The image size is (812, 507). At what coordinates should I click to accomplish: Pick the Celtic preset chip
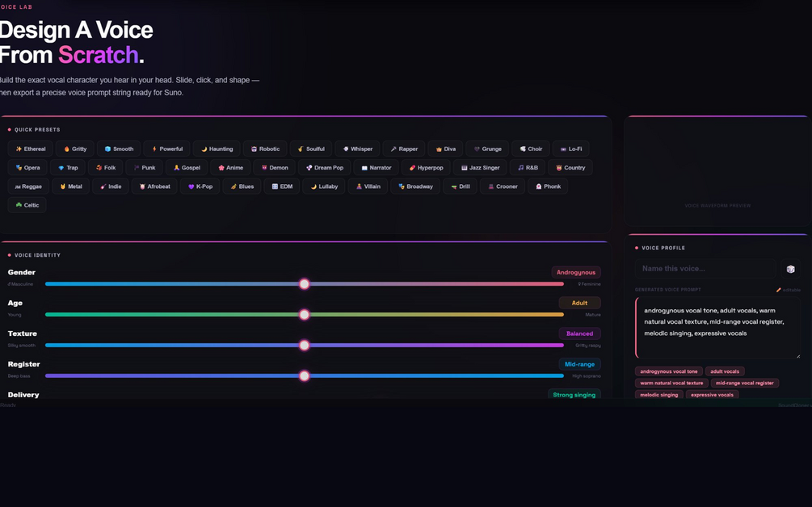click(x=27, y=205)
